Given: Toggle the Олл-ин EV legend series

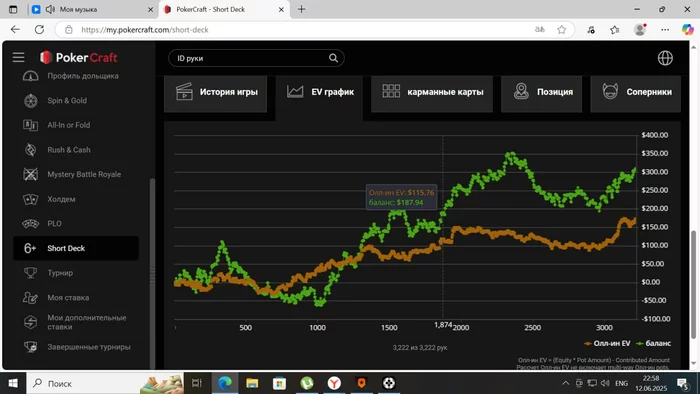Looking at the screenshot, I should 607,343.
